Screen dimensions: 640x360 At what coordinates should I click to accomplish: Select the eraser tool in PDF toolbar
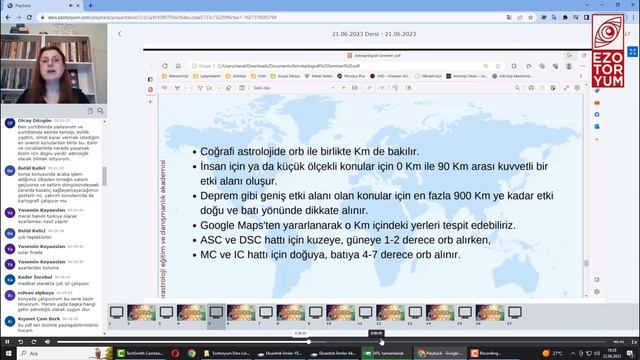point(229,88)
